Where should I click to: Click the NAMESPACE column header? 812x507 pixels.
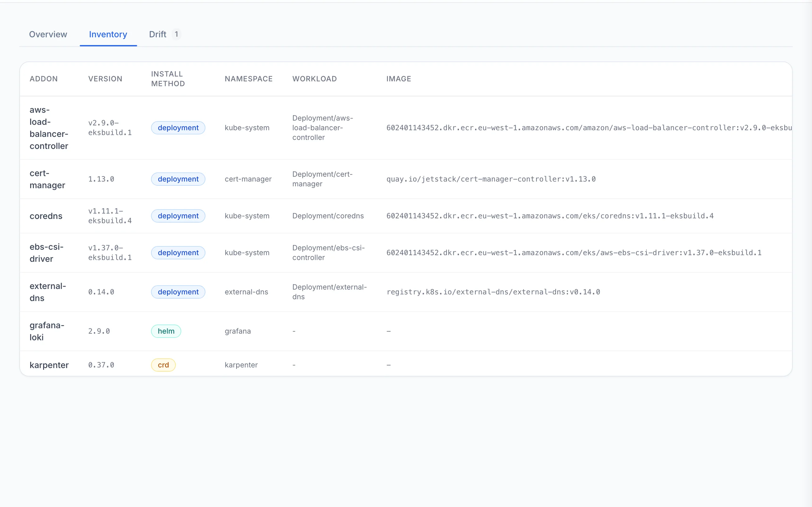pyautogui.click(x=248, y=79)
